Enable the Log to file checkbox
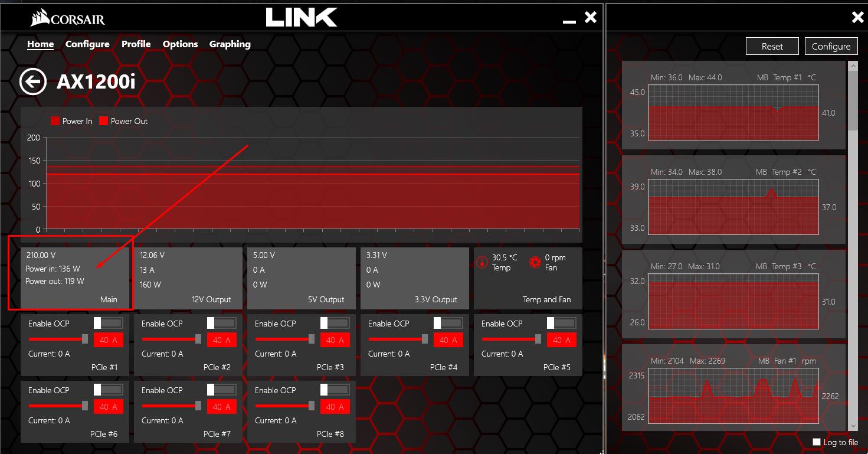Viewport: 868px width, 454px height. coord(817,442)
